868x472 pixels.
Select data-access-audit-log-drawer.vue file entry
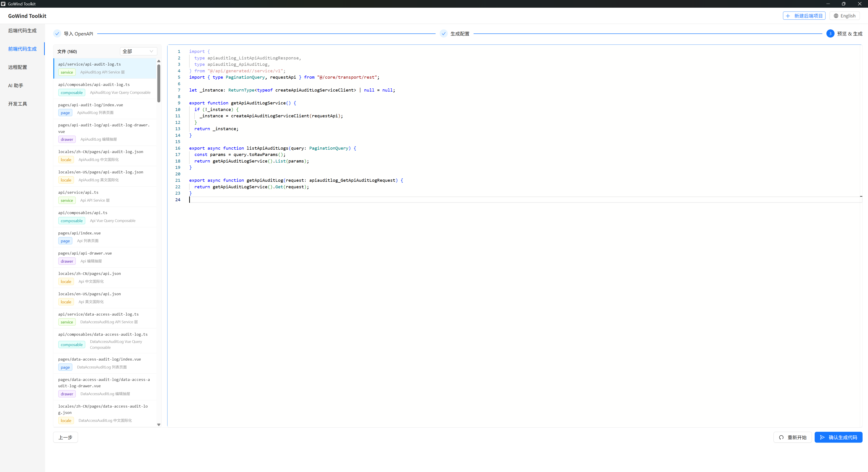click(x=105, y=387)
